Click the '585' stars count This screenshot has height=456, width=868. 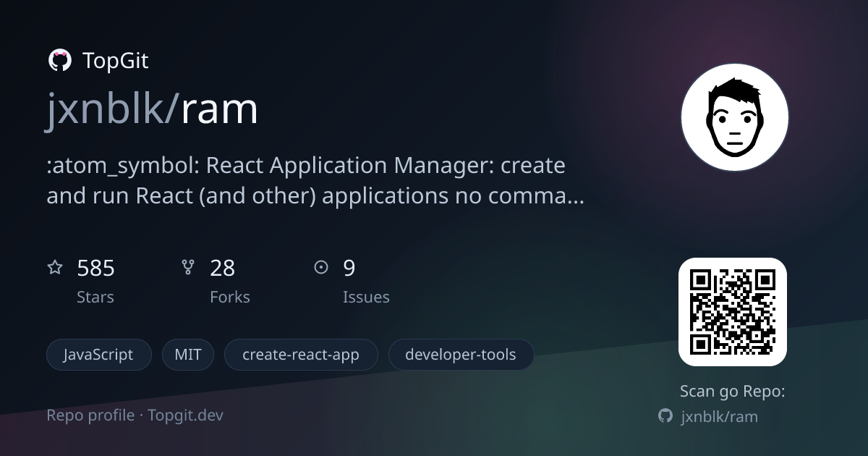point(95,269)
